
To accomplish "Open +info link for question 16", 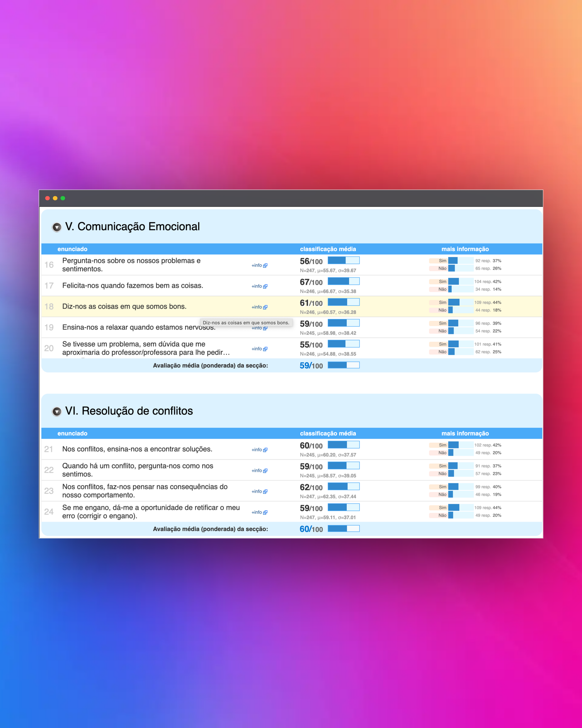I will click(x=257, y=265).
